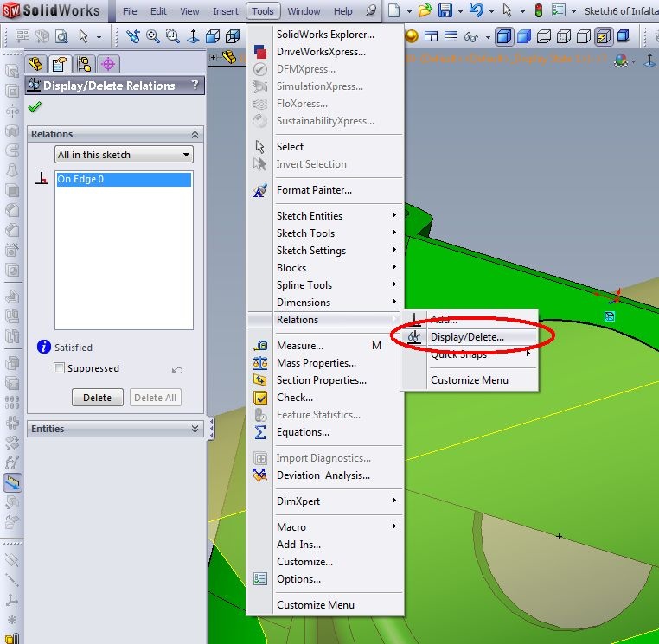This screenshot has width=659, height=644.
Task: Click the DriveWorksXpress icon
Action: tap(260, 52)
